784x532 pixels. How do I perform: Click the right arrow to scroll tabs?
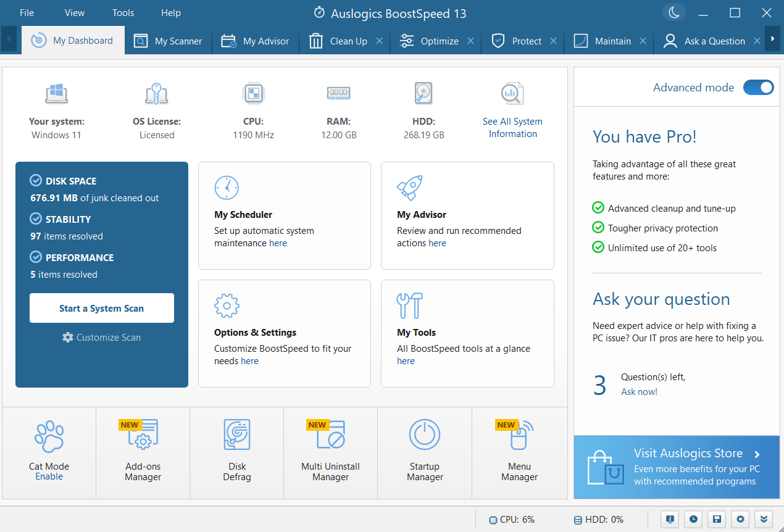tap(773, 38)
